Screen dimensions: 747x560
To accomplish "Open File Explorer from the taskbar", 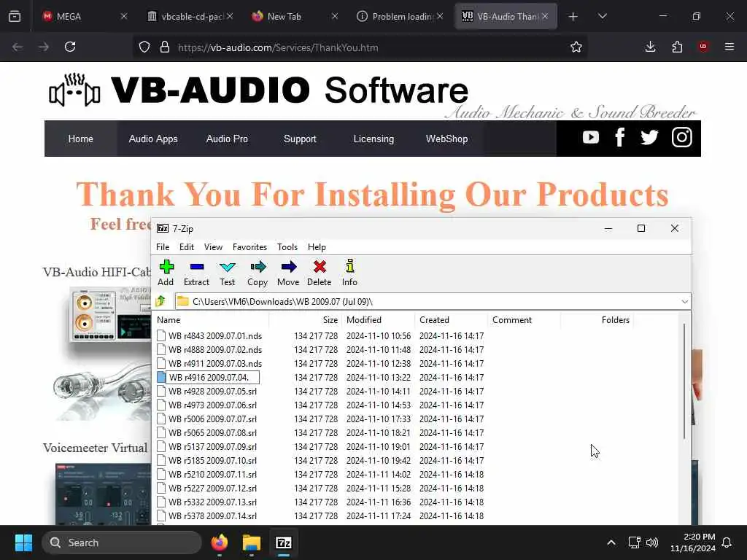I will tap(252, 542).
